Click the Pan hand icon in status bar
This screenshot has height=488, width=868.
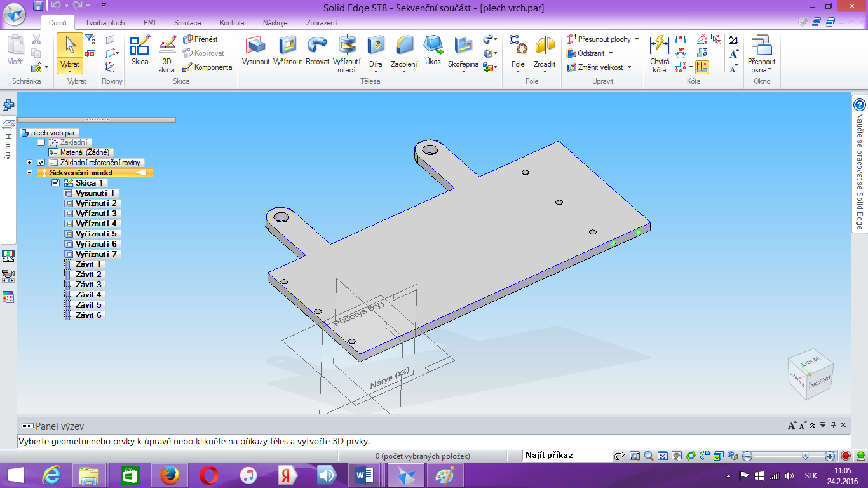click(676, 456)
